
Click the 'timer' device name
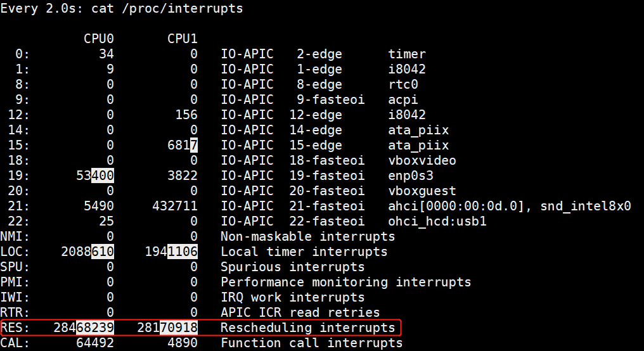[x=407, y=54]
